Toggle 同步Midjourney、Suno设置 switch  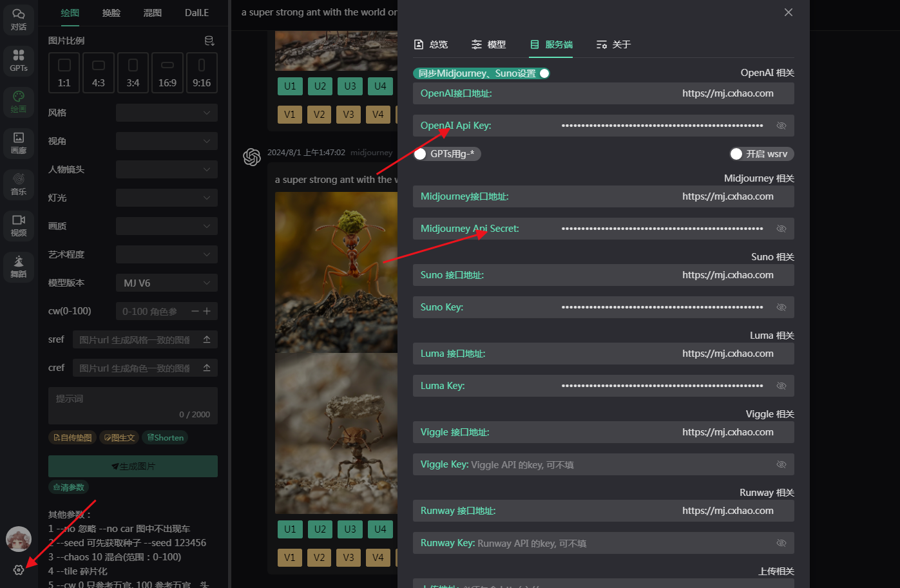click(482, 73)
